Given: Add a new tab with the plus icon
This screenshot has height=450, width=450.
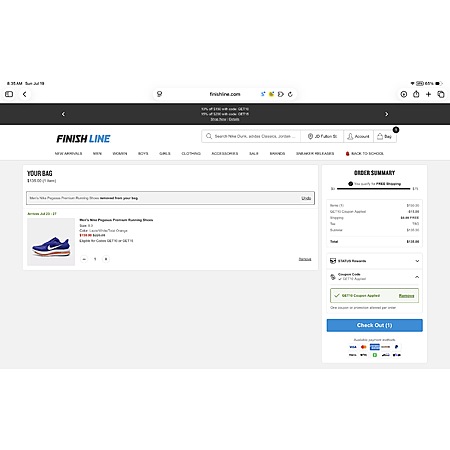Looking at the screenshot, I should (428, 94).
